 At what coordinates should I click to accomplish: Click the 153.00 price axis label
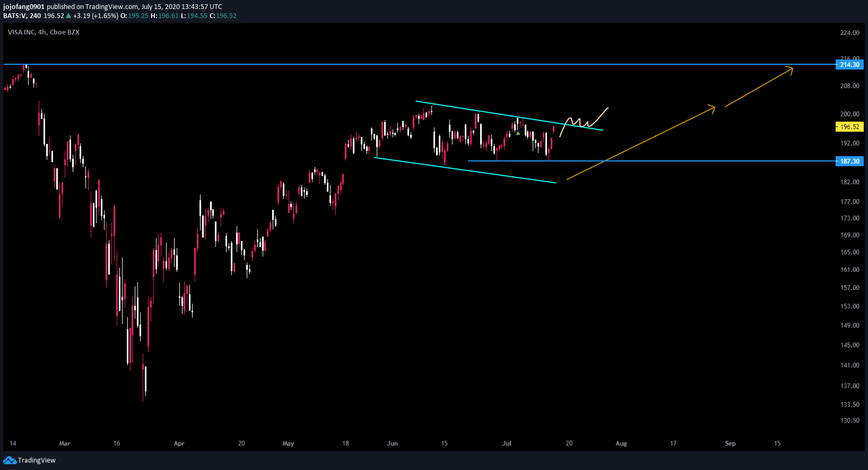[x=849, y=306]
